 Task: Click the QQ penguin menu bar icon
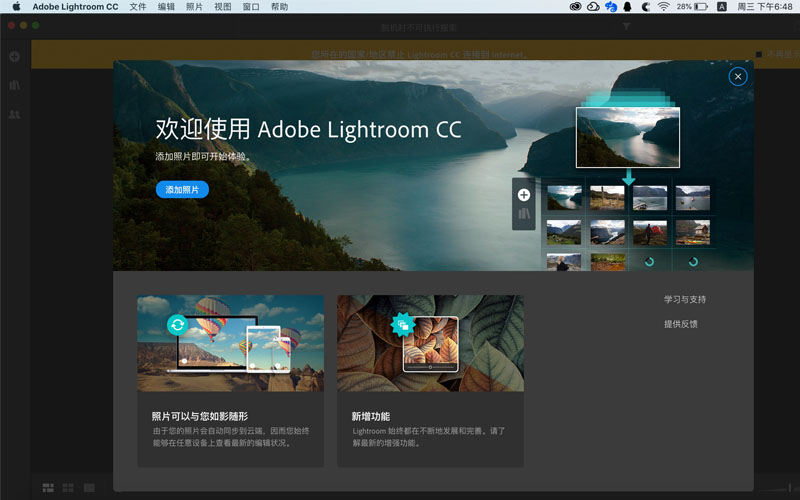628,7
